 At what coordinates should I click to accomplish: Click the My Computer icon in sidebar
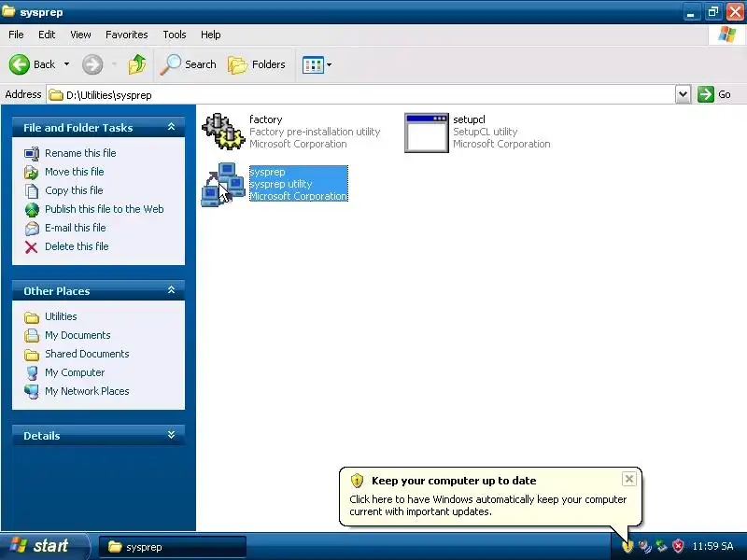(32, 373)
